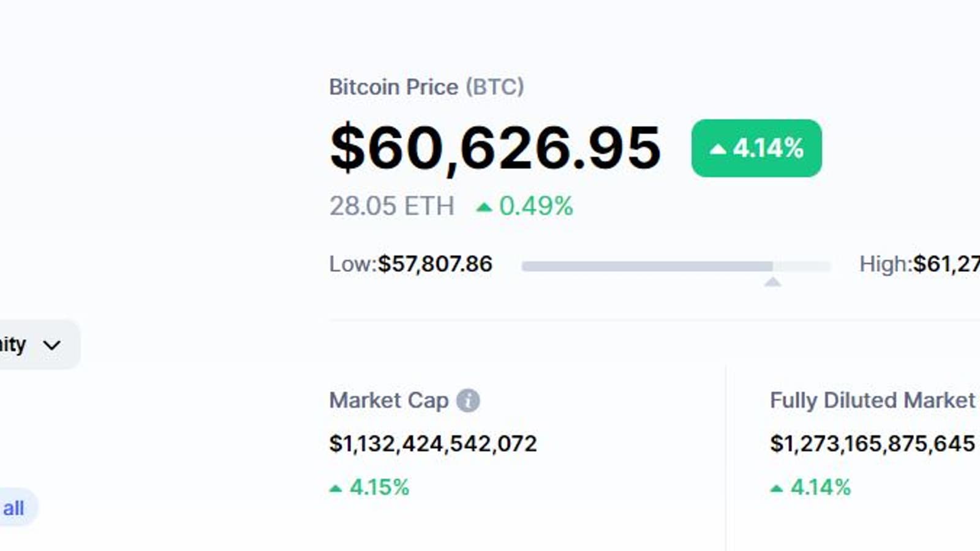
Task: Click the up-arrow inside the green 4.14% badge
Action: [x=718, y=149]
